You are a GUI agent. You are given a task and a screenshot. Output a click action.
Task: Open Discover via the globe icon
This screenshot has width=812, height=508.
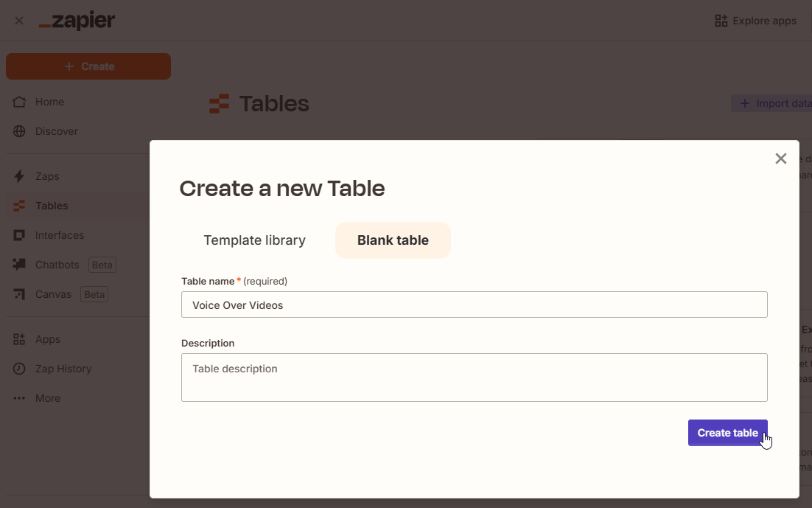[x=20, y=131]
